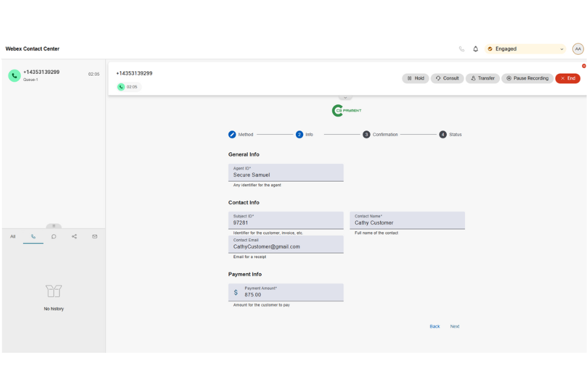Show chat interaction history tab

click(x=54, y=237)
